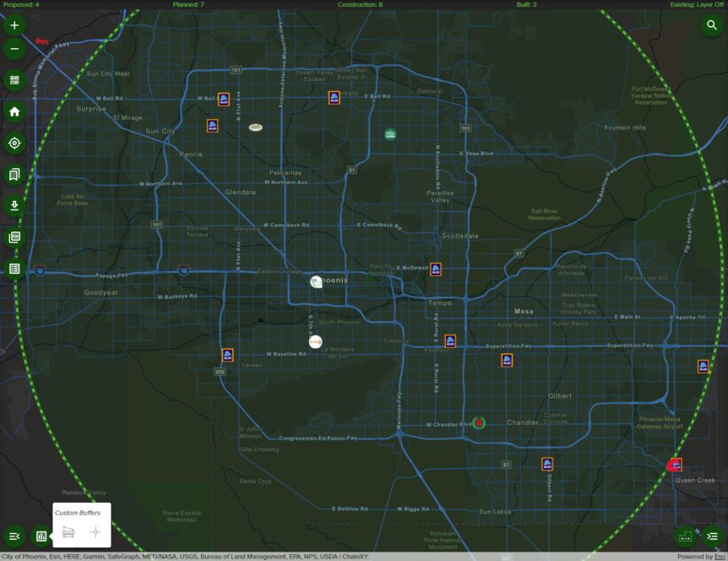Open the search tool at top right
This screenshot has width=728, height=561.
(714, 26)
